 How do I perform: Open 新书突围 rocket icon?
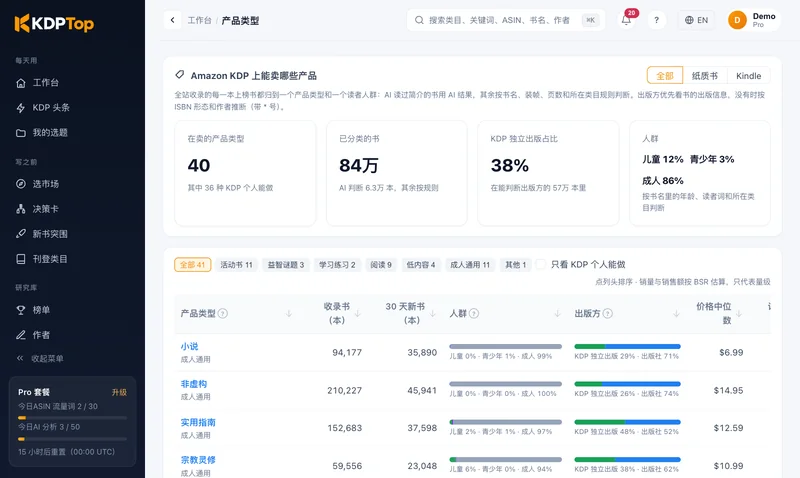click(x=21, y=234)
